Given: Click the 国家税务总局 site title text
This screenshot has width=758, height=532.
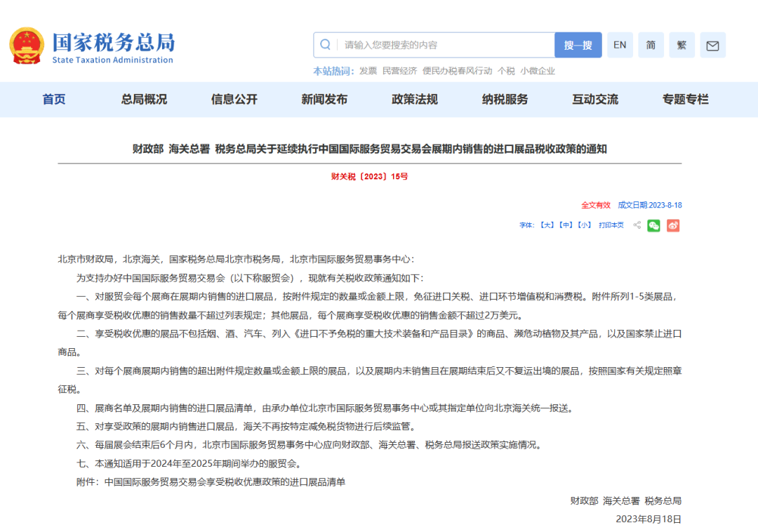Looking at the screenshot, I should point(114,43).
